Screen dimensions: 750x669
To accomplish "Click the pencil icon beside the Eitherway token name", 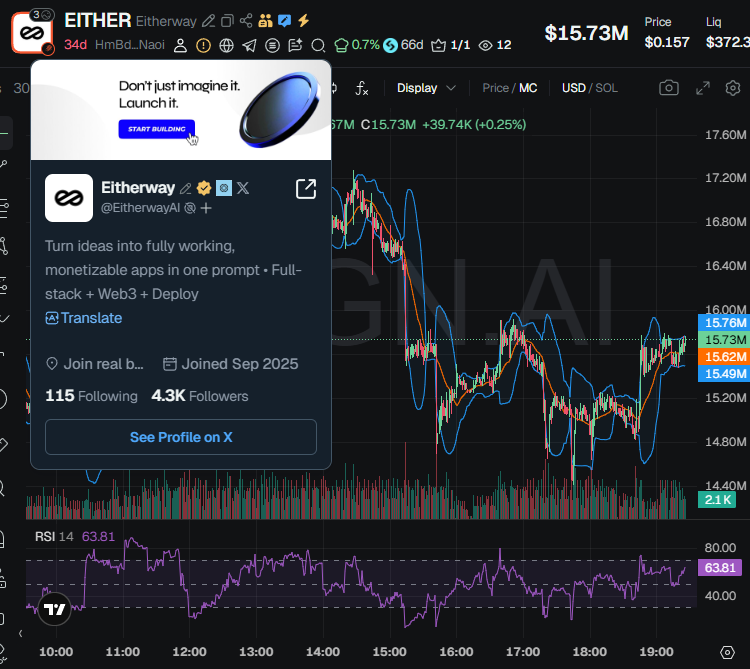I will pos(208,21).
